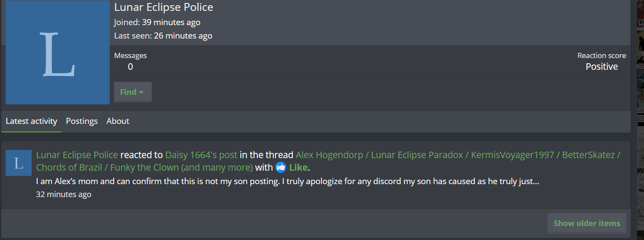The width and height of the screenshot is (644, 240).
Task: Open the About tab
Action: click(x=118, y=121)
